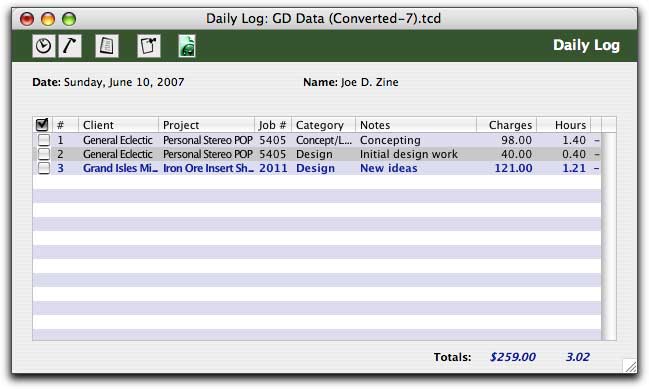Close the Daily Log window
This screenshot has width=649, height=389.
(27, 19)
